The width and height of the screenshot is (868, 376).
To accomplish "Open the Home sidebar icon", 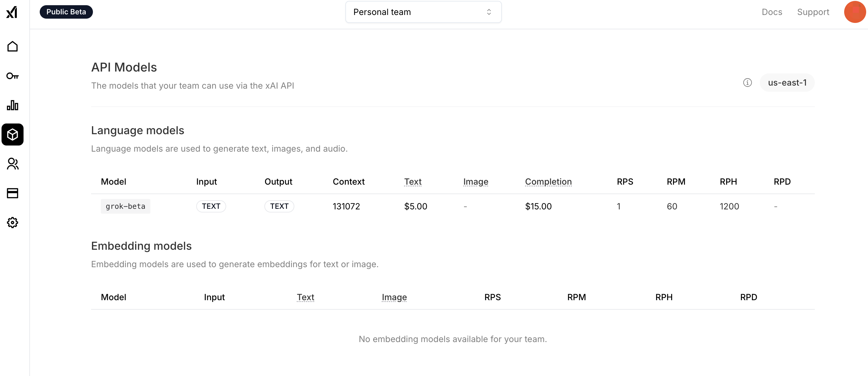I will tap(13, 46).
